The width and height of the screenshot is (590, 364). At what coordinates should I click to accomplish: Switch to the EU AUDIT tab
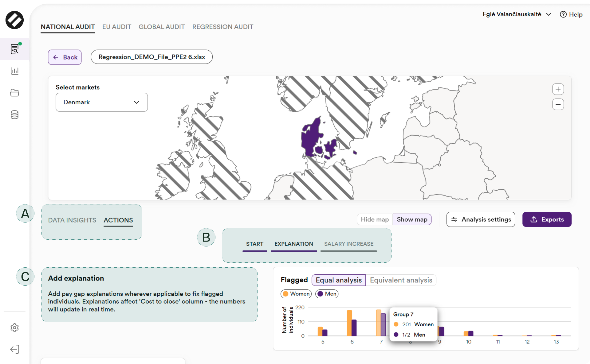(x=116, y=27)
